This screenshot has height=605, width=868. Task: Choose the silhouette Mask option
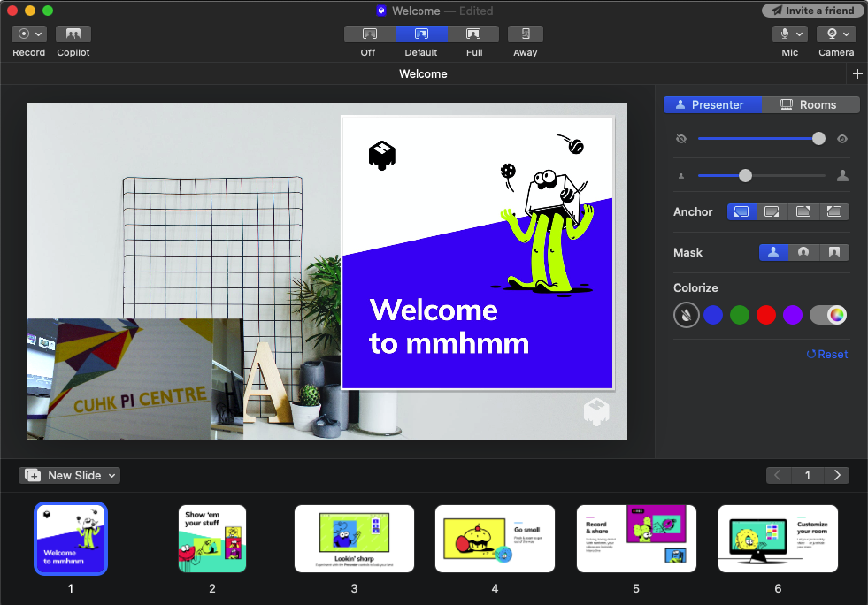tap(773, 252)
